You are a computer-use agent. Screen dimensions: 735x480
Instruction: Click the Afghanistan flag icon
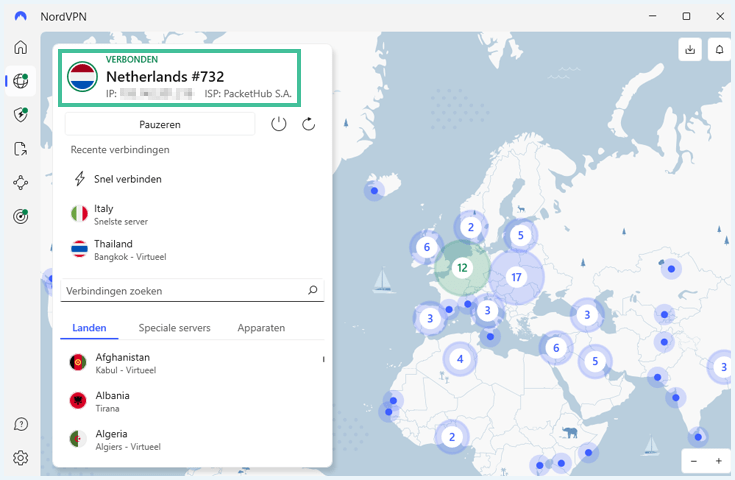pyautogui.click(x=78, y=362)
